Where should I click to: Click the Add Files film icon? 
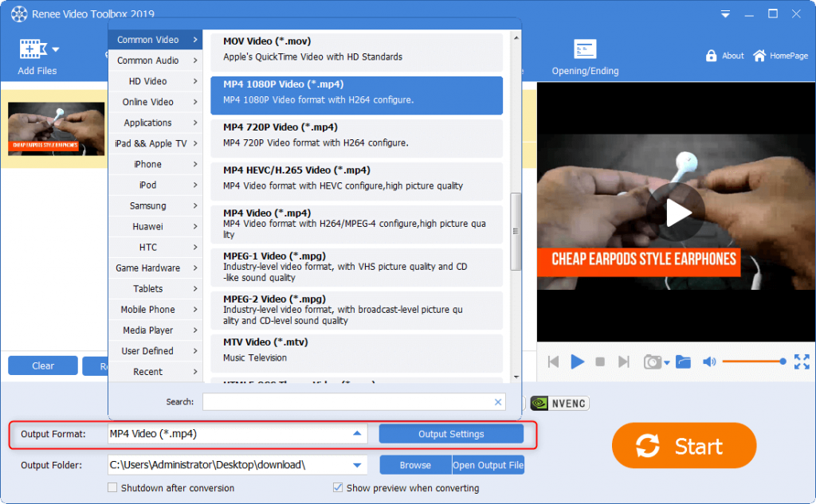pyautogui.click(x=32, y=49)
